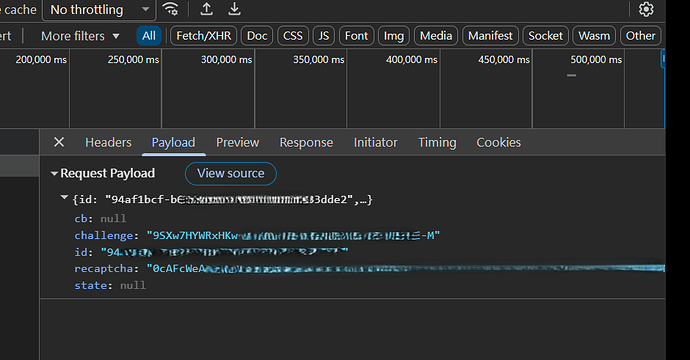This screenshot has width=690, height=360.
Task: Click the cb: null payload row
Action: (100, 219)
